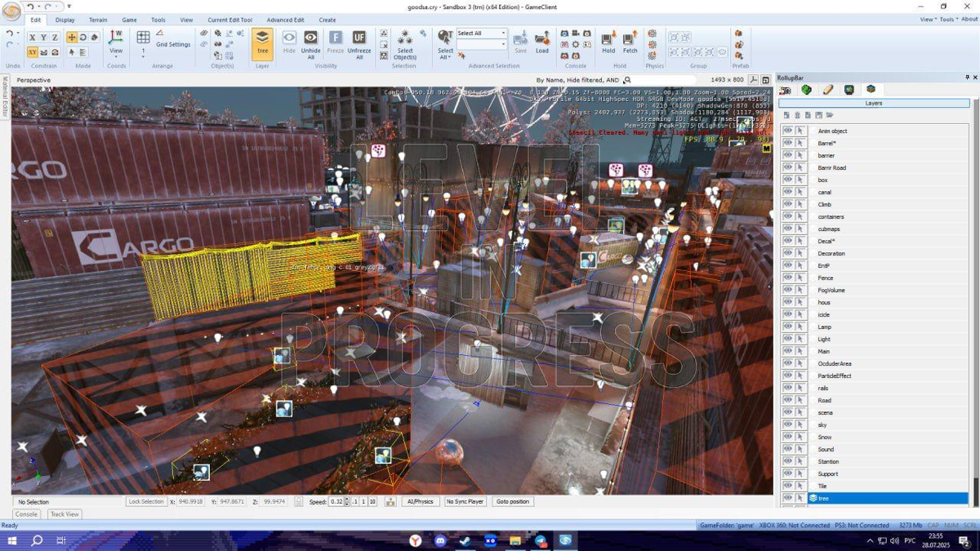Maximize the viewport with the layout icon
The image size is (980, 551).
click(x=765, y=80)
